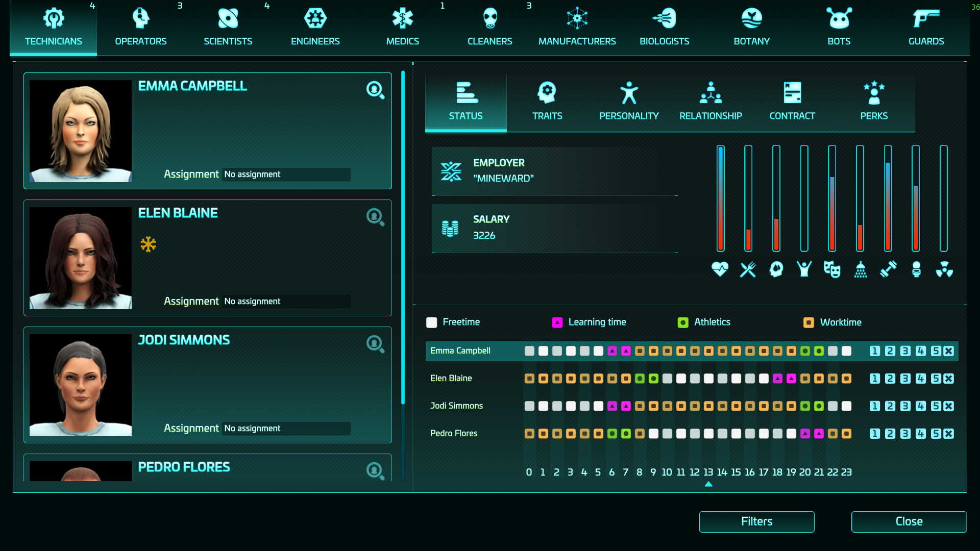Switch to the Operators tab

pos(141,28)
